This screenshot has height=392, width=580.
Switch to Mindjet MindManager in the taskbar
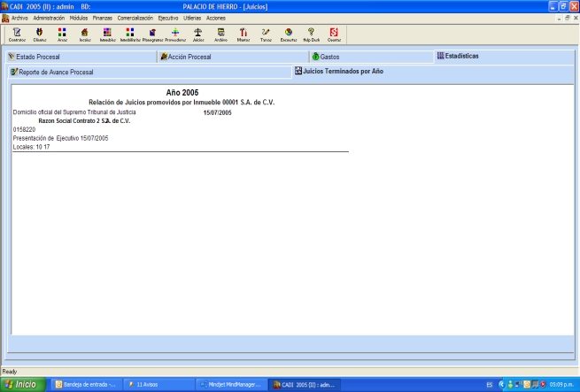tap(230, 384)
